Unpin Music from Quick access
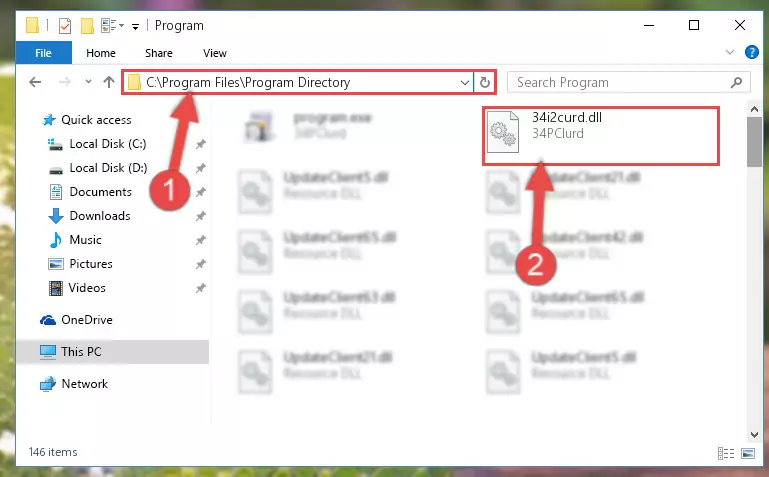Viewport: 769px width, 477px height. (x=201, y=240)
